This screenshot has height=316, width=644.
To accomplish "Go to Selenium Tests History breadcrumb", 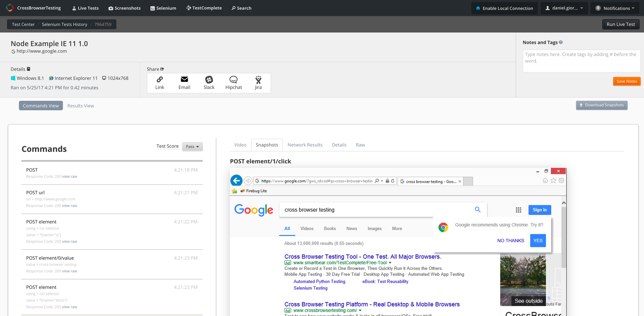I will click(64, 24).
